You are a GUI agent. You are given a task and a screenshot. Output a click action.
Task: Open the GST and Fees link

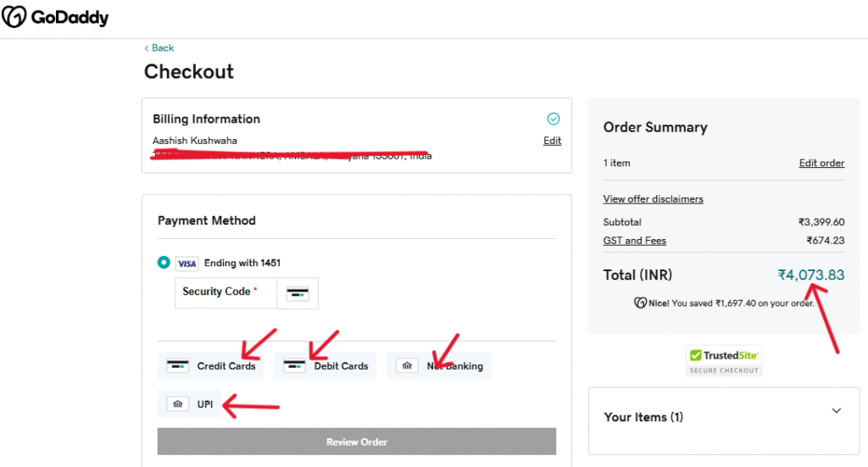634,241
